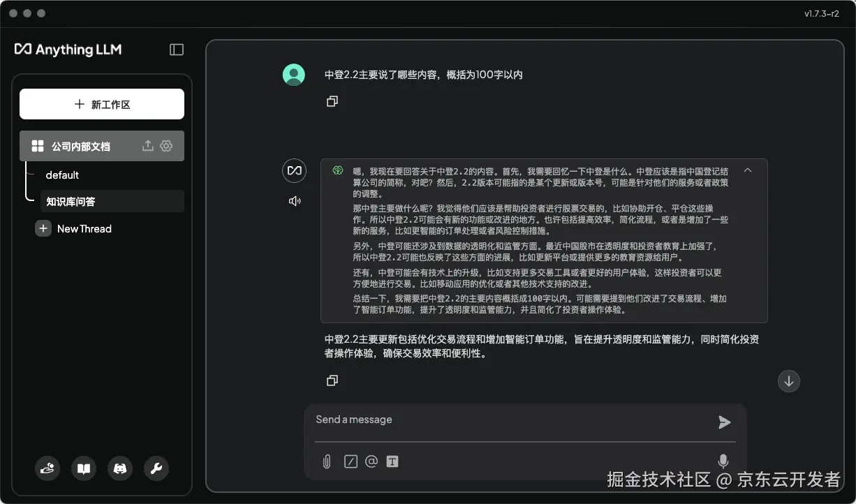856x504 pixels.
Task: Open the documentation book icon
Action: (x=84, y=468)
